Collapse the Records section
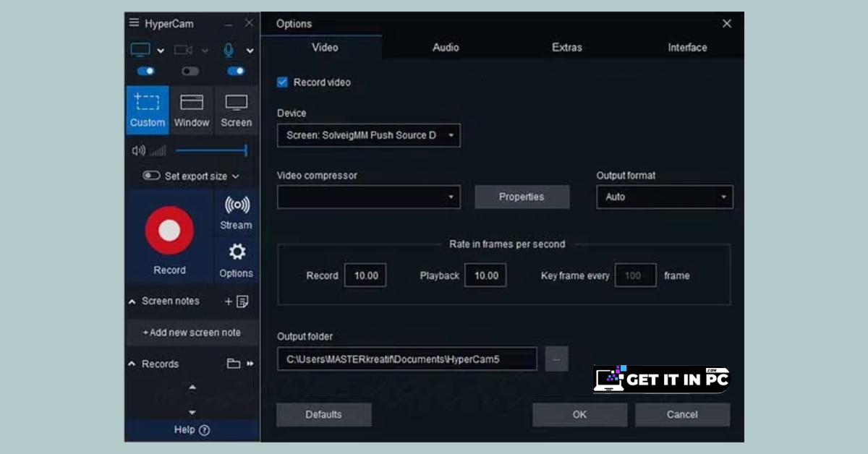This screenshot has height=454, width=868. click(x=132, y=364)
